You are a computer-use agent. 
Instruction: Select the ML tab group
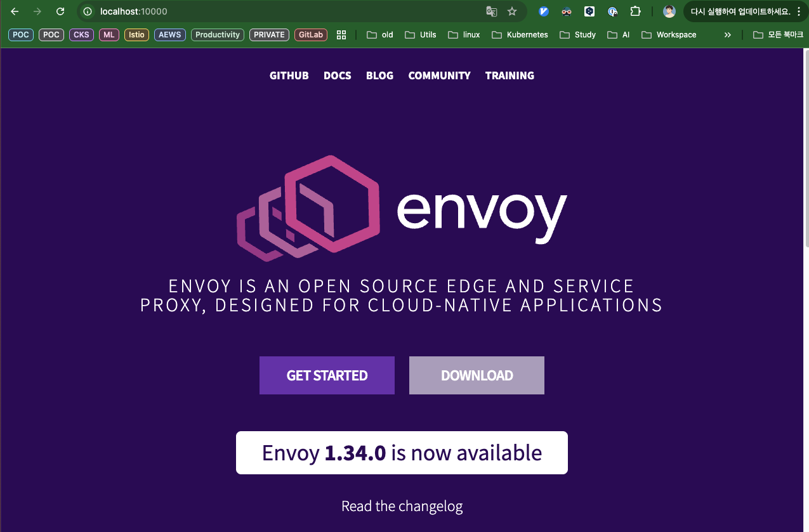pos(109,35)
